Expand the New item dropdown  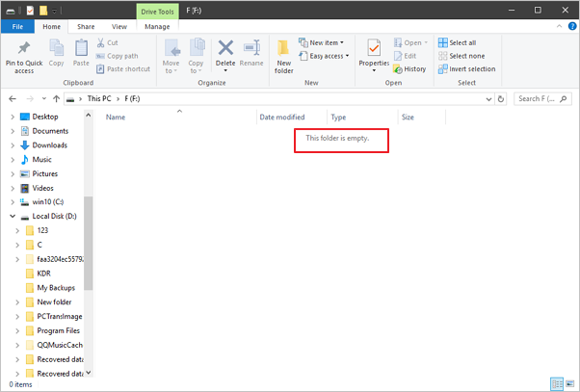point(328,43)
